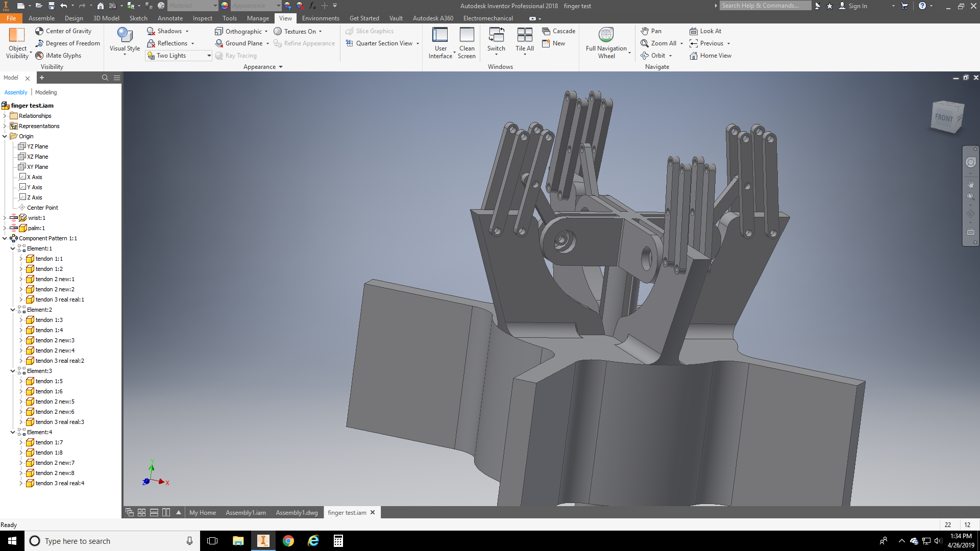Expand the wrist:1 component node
Screen dimensions: 980x551
(5, 218)
